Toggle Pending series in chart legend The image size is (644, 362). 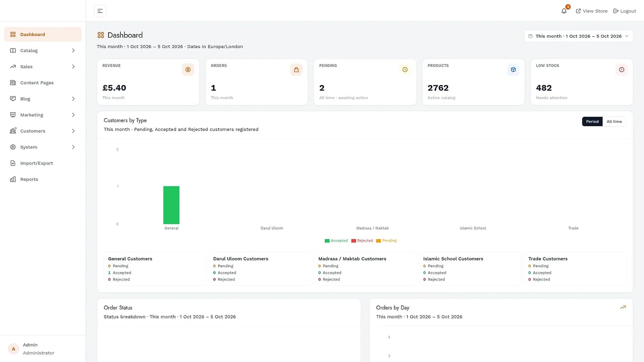pyautogui.click(x=386, y=241)
